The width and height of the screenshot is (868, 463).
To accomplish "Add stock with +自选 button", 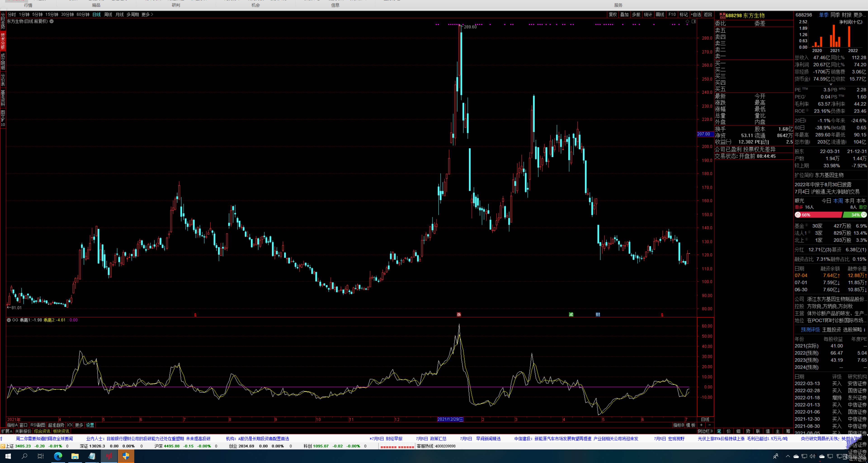I will pyautogui.click(x=696, y=14).
